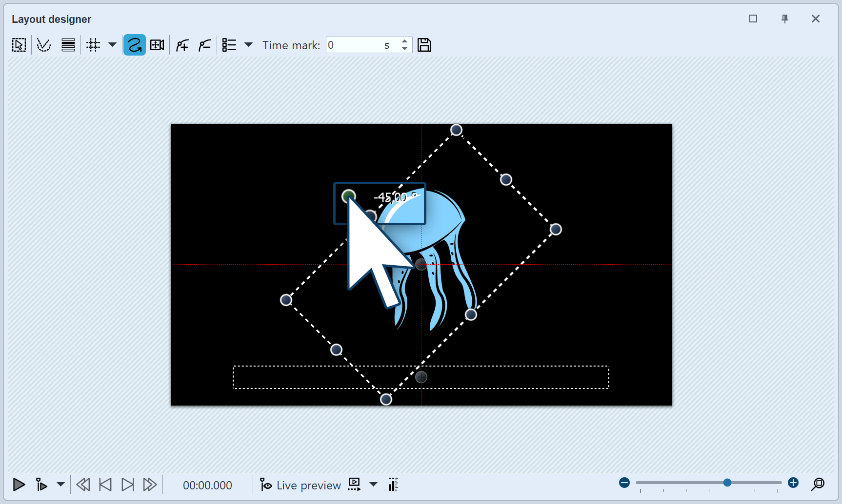
Task: Expand the keyframe list options dropdown
Action: [x=249, y=44]
